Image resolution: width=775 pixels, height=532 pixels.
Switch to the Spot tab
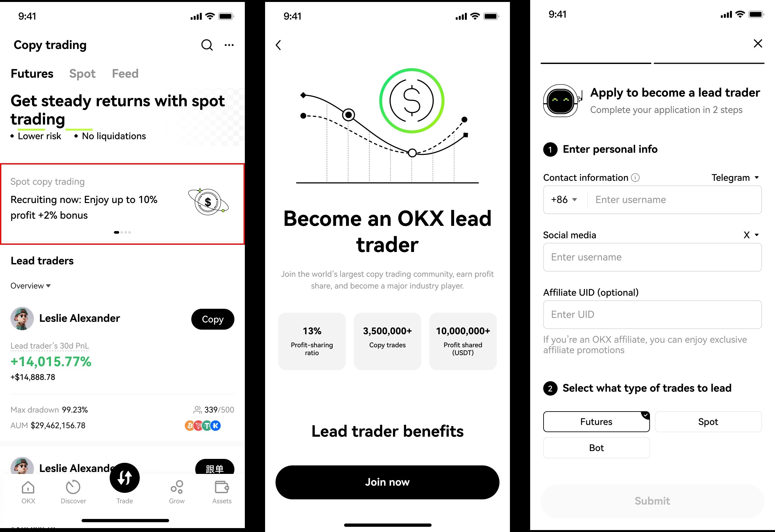pyautogui.click(x=83, y=73)
